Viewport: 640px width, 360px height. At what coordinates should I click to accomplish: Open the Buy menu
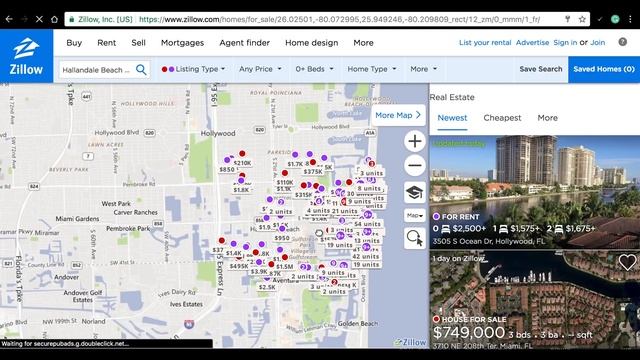[x=74, y=42]
